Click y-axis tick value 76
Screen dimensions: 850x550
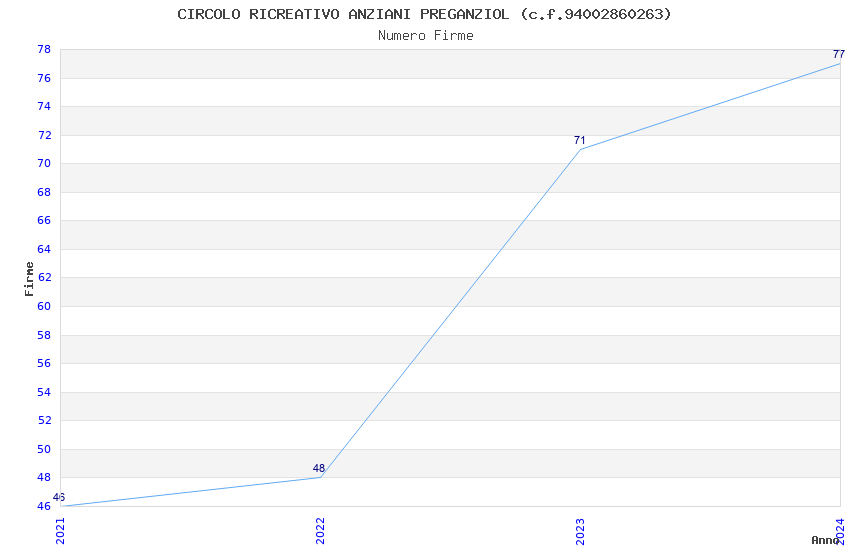tap(44, 78)
